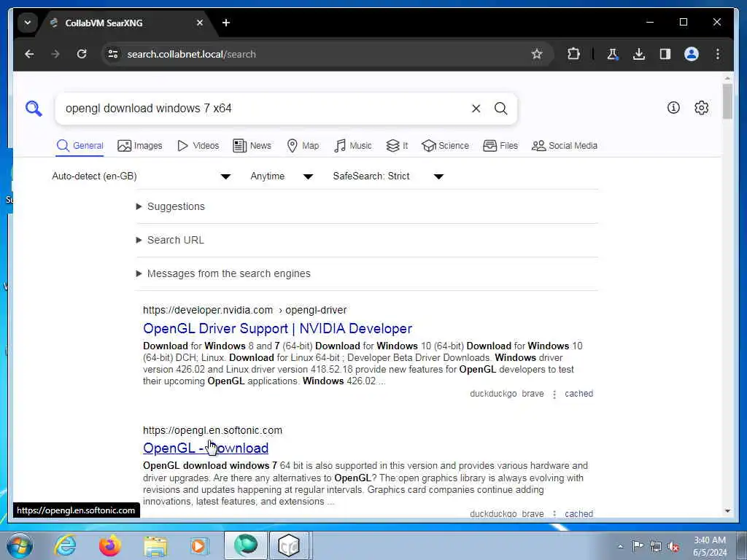Image resolution: width=747 pixels, height=560 pixels.
Task: Open cached version of Softonic result
Action: (x=578, y=514)
